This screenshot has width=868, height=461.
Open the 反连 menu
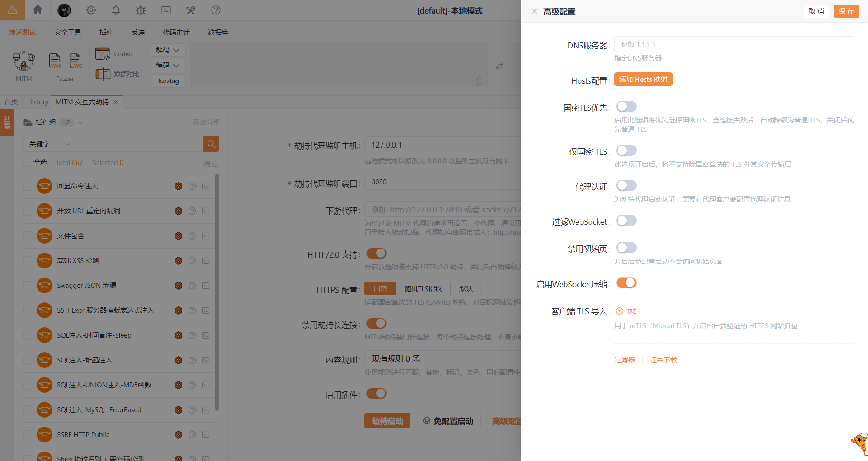[138, 32]
